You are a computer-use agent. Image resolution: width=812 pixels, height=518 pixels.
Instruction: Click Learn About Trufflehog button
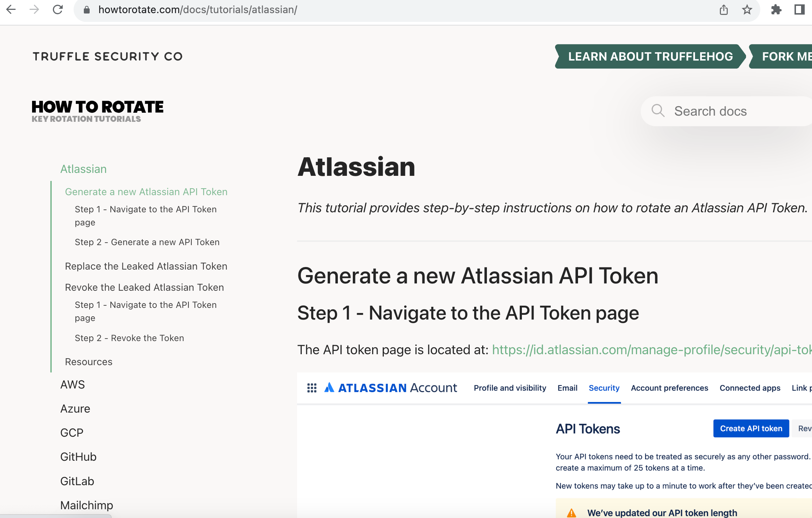tap(651, 57)
